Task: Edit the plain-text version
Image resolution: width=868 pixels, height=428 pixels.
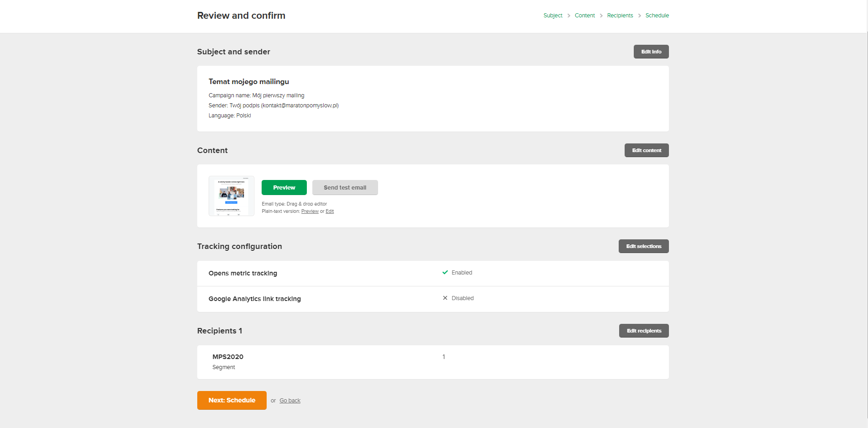Action: coord(330,211)
